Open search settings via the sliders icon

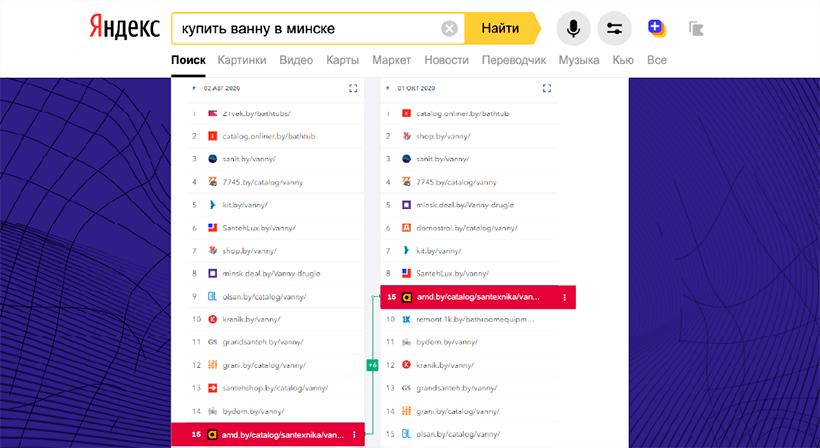click(614, 28)
